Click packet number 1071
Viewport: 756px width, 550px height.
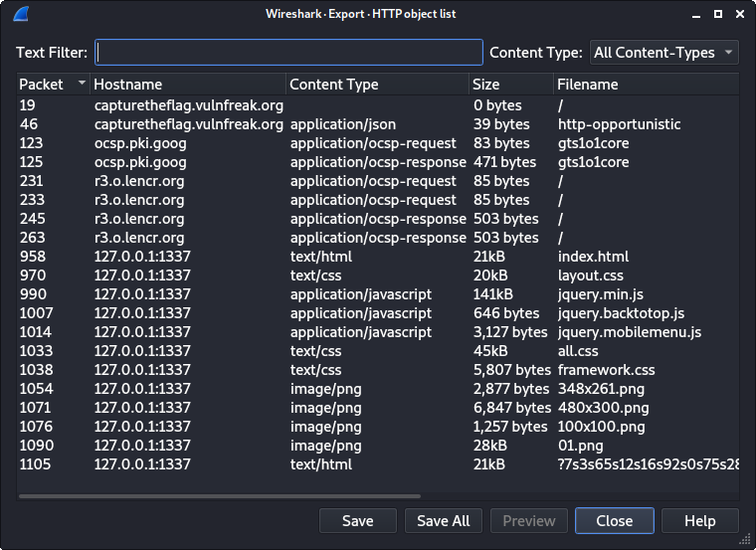tap(35, 408)
